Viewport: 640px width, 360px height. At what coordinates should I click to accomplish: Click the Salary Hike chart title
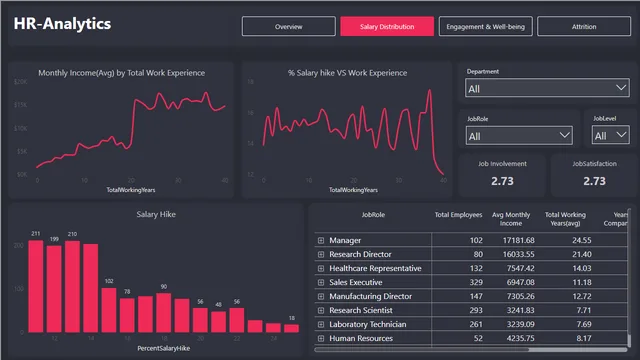tap(156, 214)
